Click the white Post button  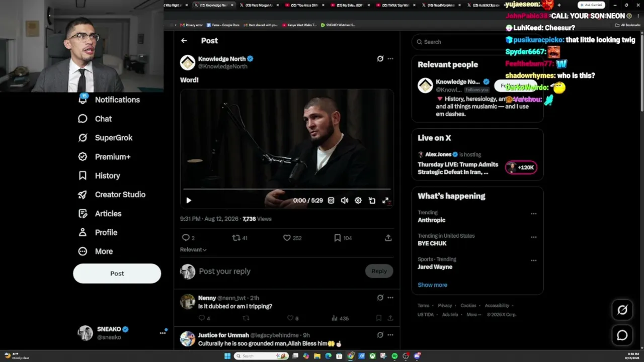coord(117,274)
